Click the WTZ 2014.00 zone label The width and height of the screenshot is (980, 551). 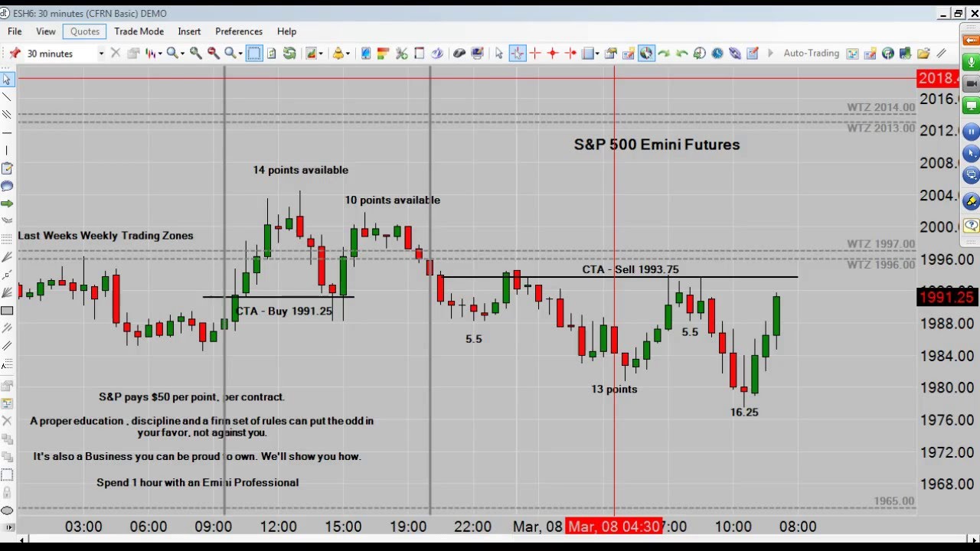(x=880, y=107)
